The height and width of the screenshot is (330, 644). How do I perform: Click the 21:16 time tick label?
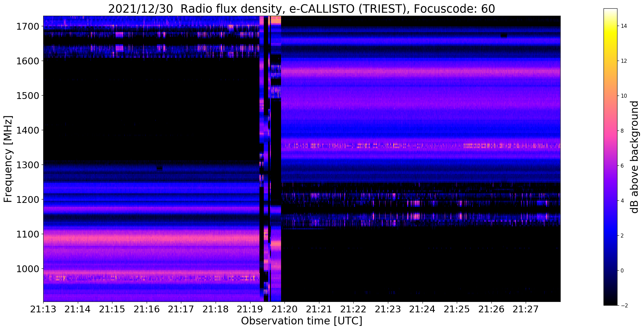[x=147, y=309]
